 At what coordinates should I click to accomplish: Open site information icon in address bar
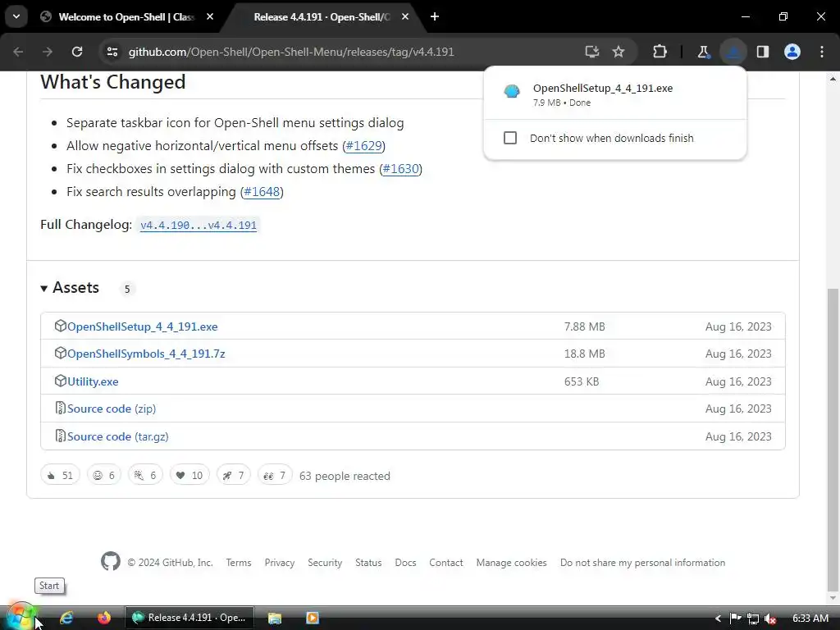pos(112,52)
